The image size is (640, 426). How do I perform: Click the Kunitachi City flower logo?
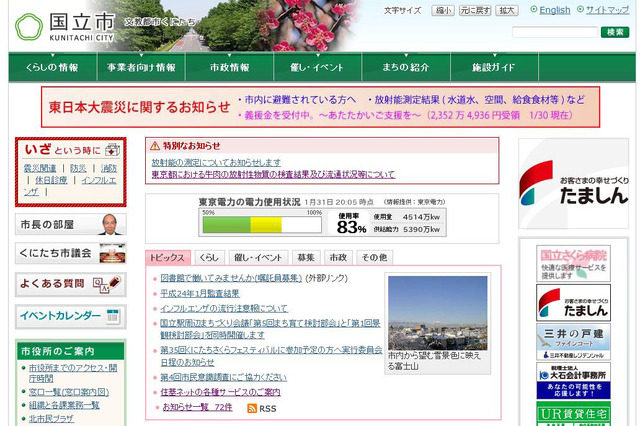pyautogui.click(x=29, y=27)
